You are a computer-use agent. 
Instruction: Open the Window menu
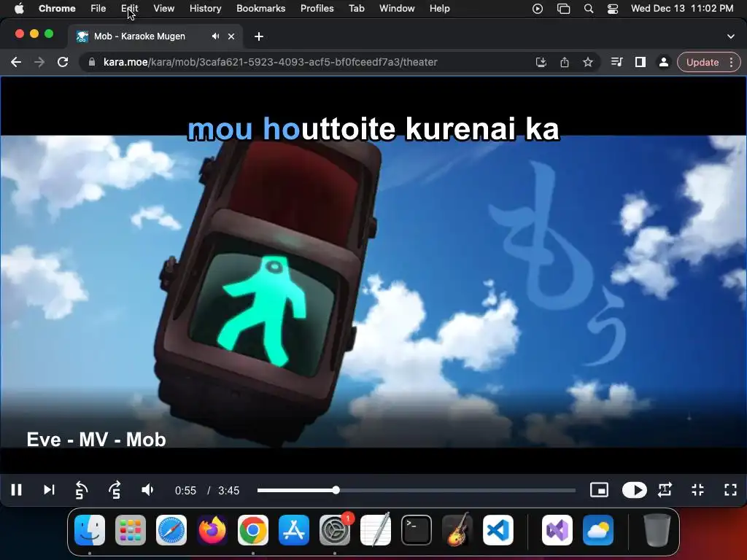click(397, 9)
